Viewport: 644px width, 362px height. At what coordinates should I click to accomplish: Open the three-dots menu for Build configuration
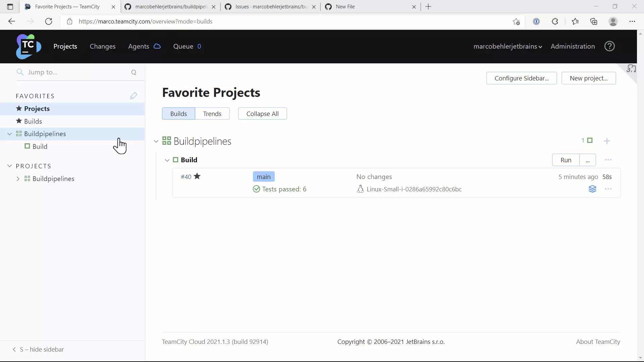(608, 160)
